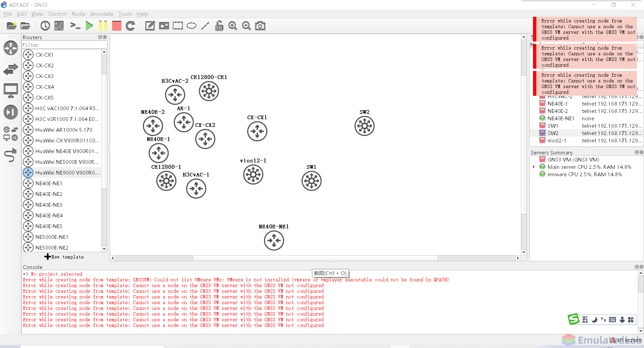
Task: Click the Open project folder icon
Action: (x=25, y=26)
